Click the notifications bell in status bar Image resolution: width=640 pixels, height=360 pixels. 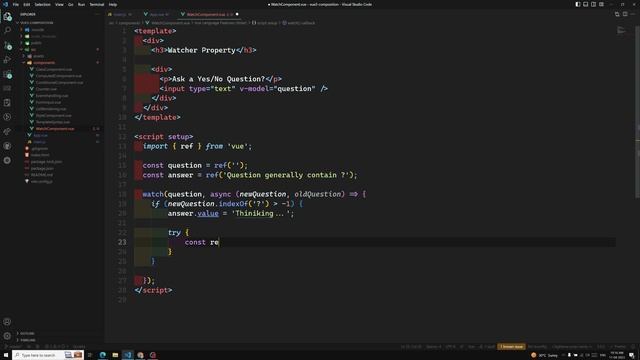coord(633,347)
